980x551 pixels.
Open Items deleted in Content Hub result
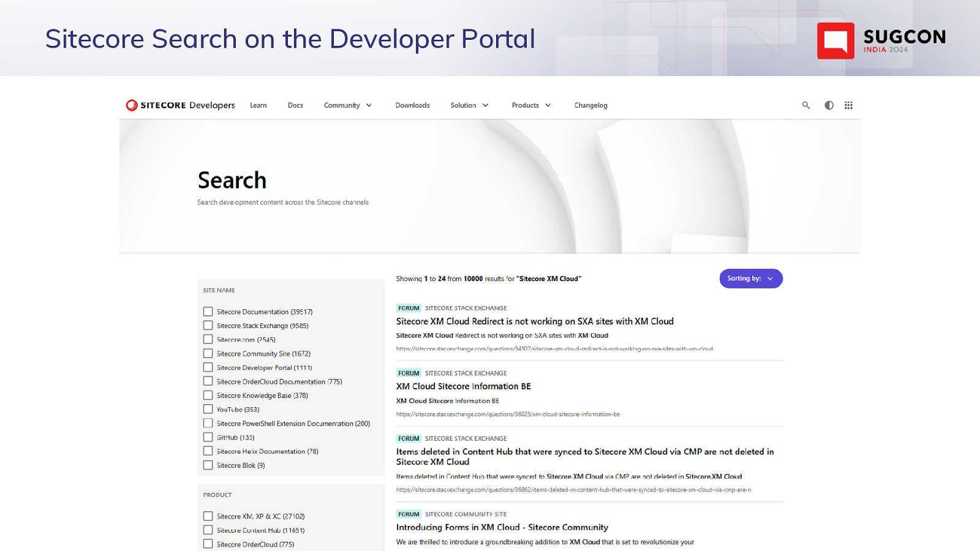coord(585,457)
